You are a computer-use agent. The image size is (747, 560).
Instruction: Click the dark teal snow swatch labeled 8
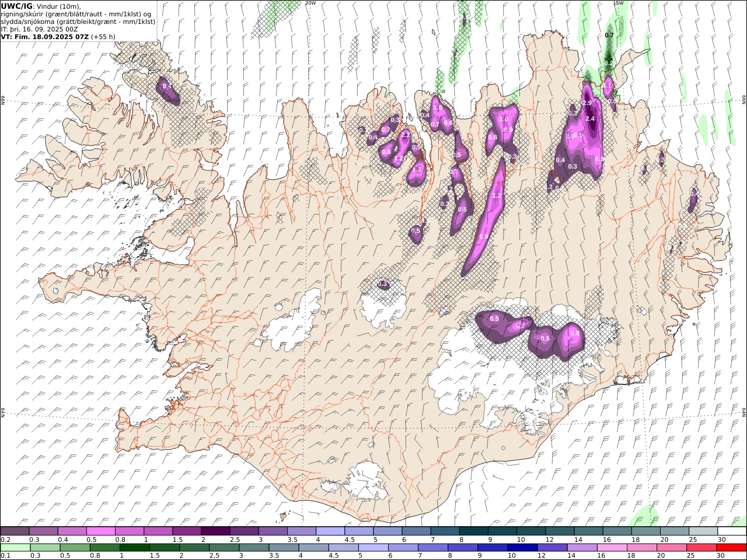[x=473, y=531]
